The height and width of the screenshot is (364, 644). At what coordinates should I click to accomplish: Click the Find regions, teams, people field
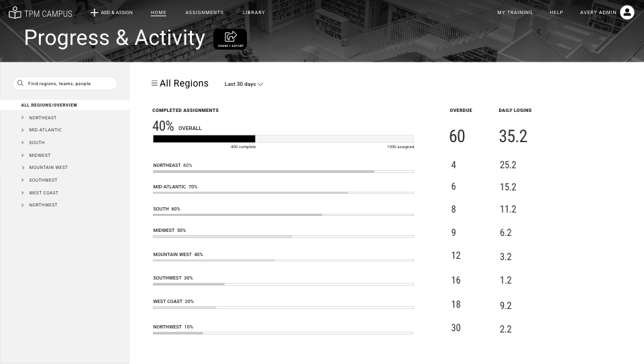pyautogui.click(x=65, y=83)
